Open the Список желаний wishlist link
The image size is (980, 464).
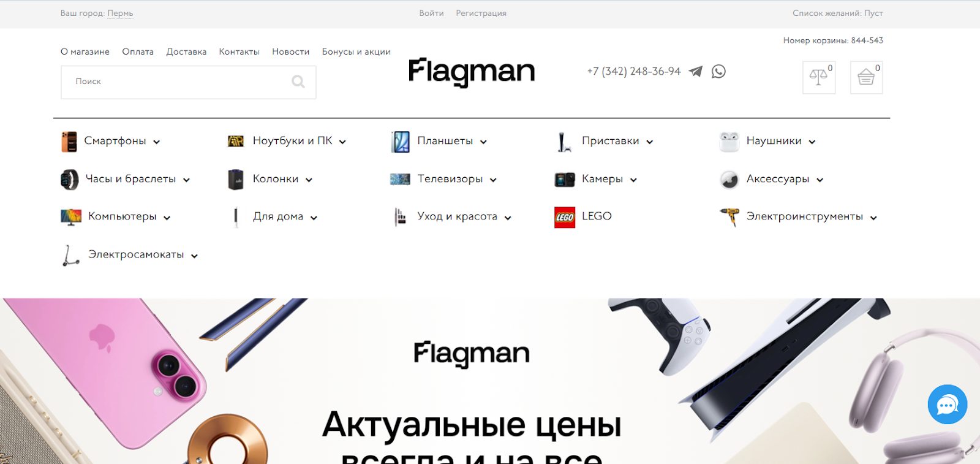coord(838,13)
